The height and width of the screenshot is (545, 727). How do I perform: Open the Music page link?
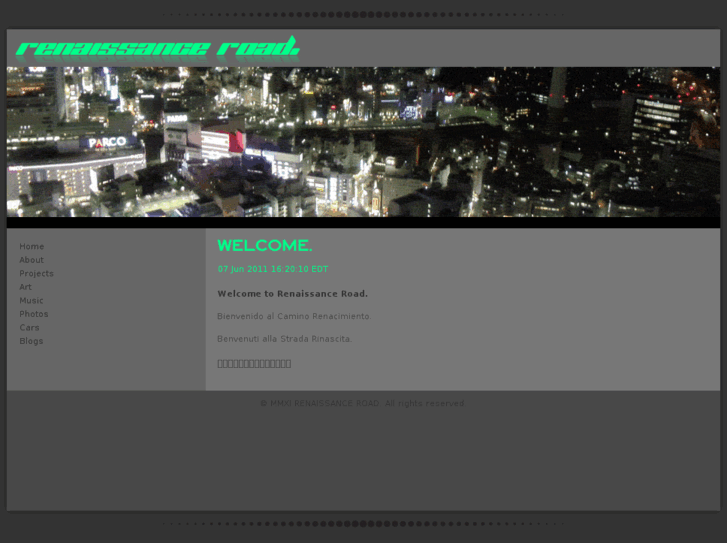pyautogui.click(x=32, y=301)
